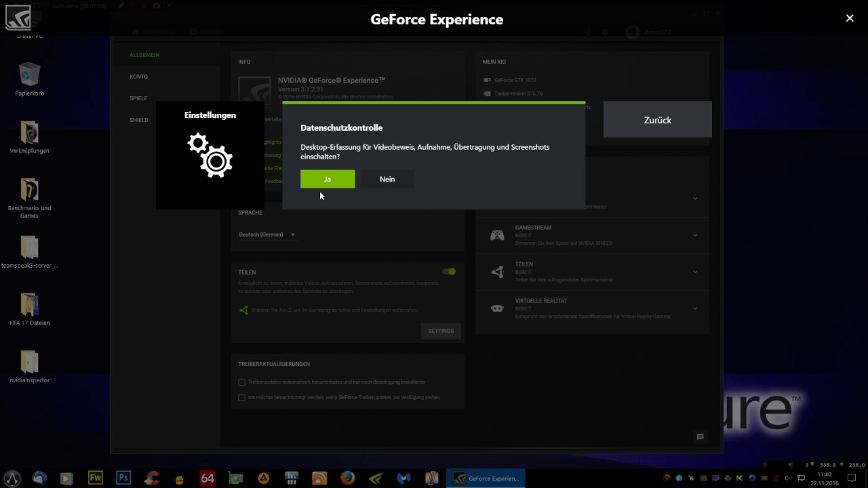
Task: Open the orange RSS-style taskbar icon
Action: tap(319, 478)
